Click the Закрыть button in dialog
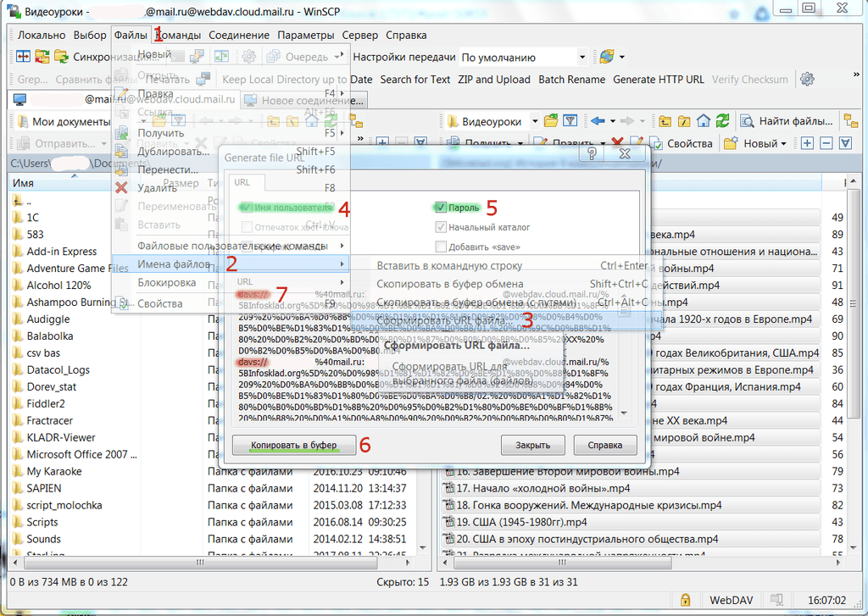This screenshot has width=868, height=616. [x=533, y=445]
